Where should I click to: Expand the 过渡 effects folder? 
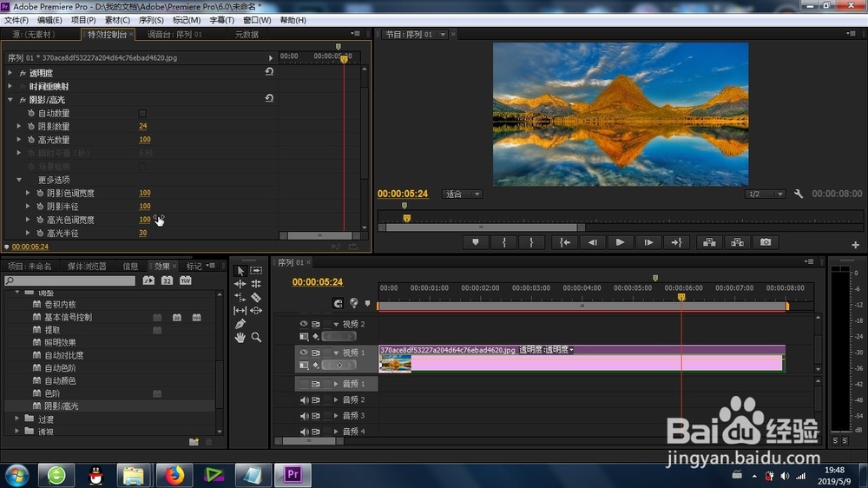(x=16, y=419)
